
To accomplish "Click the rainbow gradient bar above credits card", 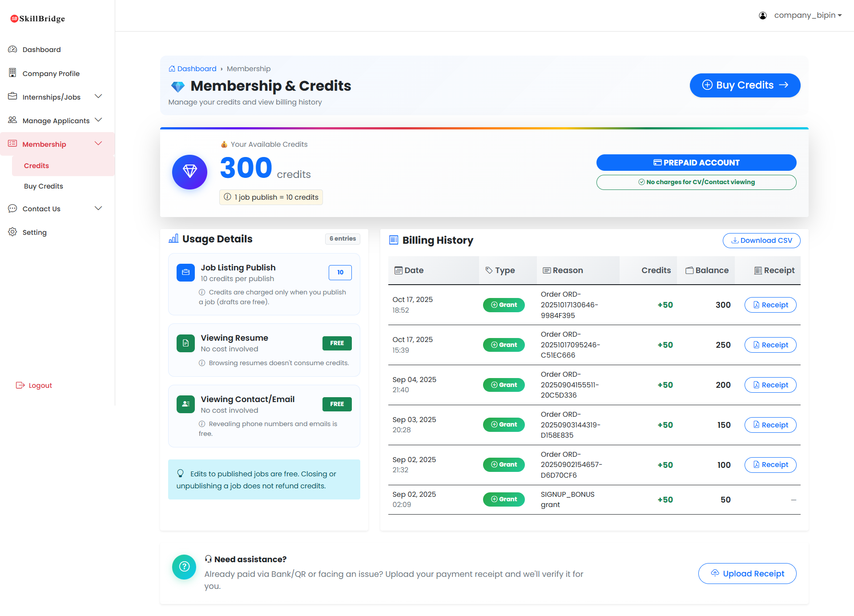I will click(485, 128).
